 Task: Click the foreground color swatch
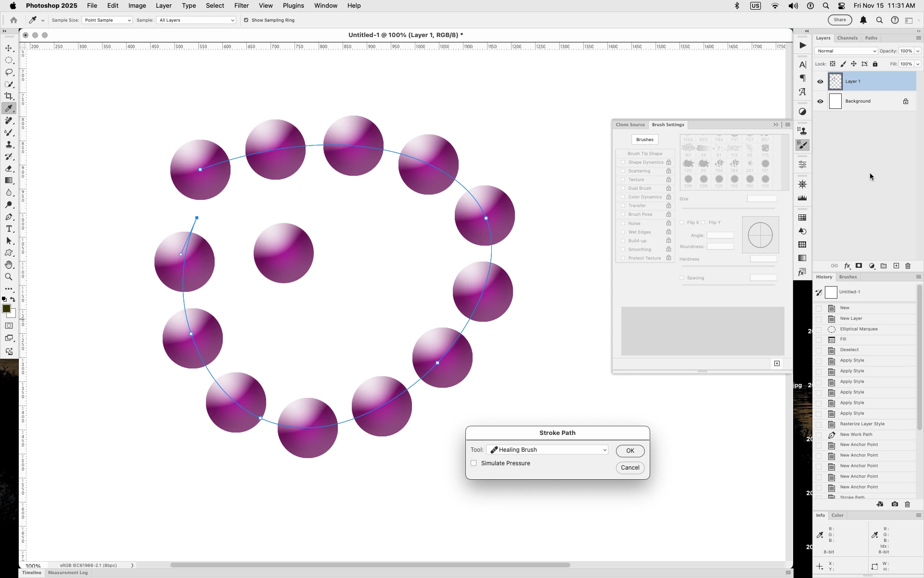(6, 309)
